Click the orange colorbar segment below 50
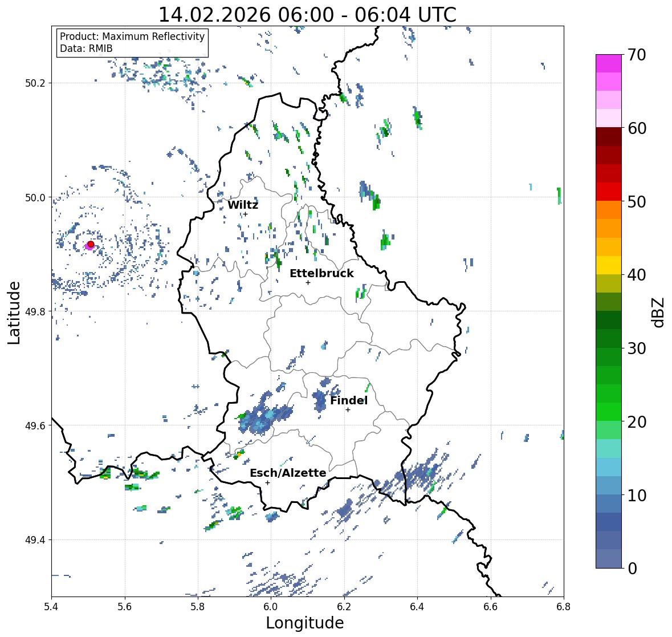672x637 pixels. tap(609, 210)
